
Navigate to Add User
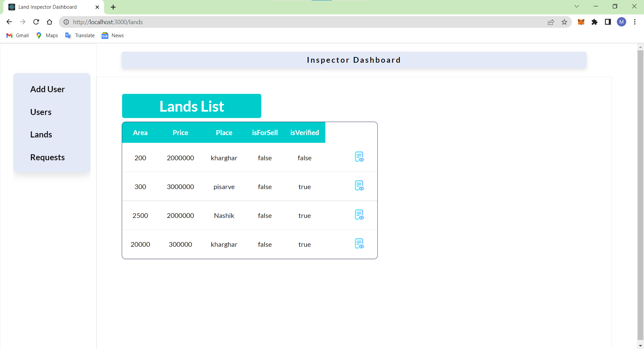point(47,89)
